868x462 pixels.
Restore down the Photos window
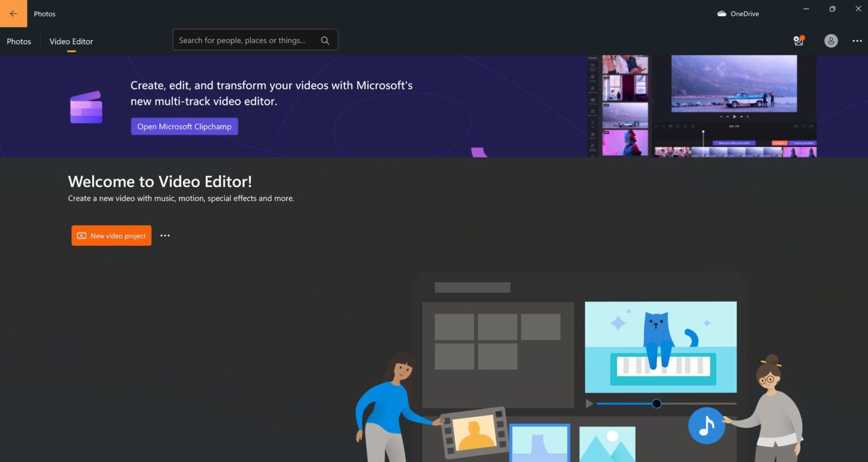832,9
